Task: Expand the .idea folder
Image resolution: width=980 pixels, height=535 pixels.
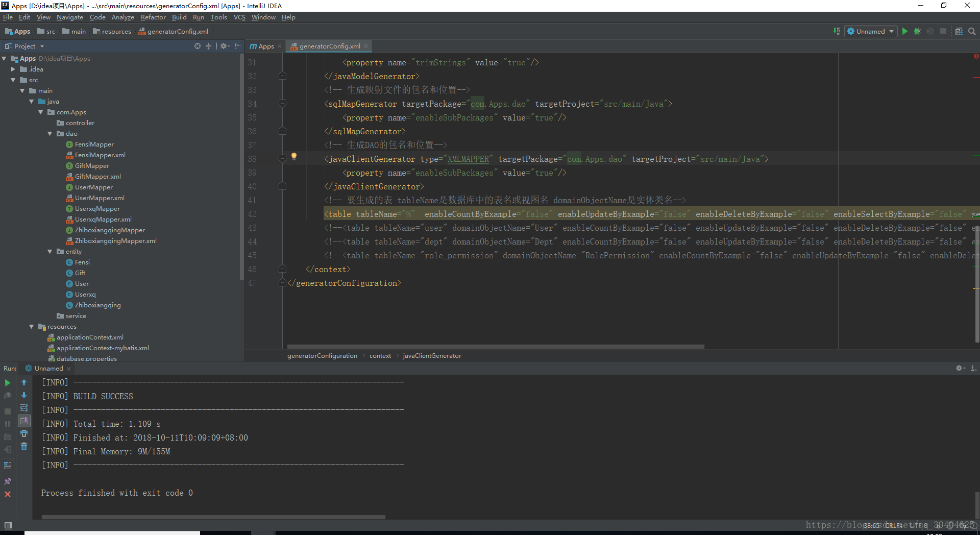Action: point(13,69)
